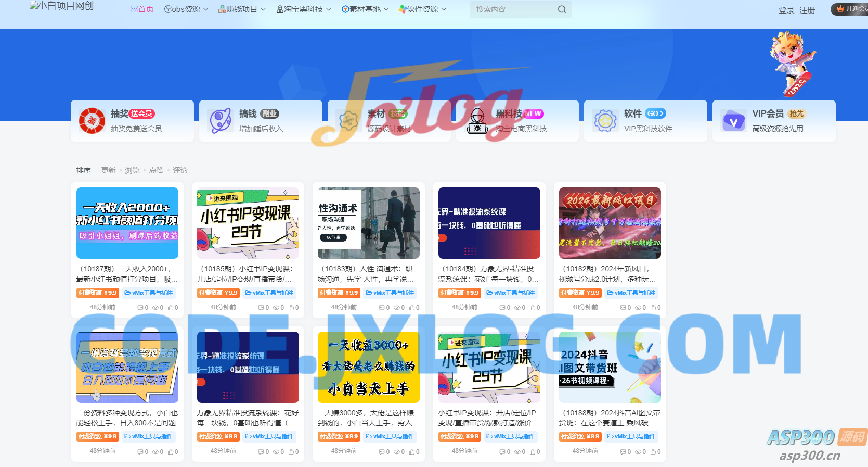Click comment icon under (10187期) card

point(140,308)
